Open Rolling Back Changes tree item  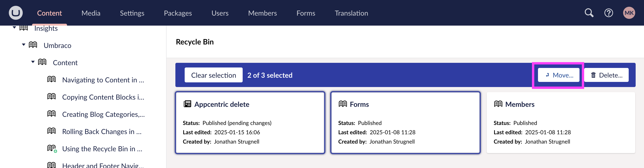click(x=102, y=131)
